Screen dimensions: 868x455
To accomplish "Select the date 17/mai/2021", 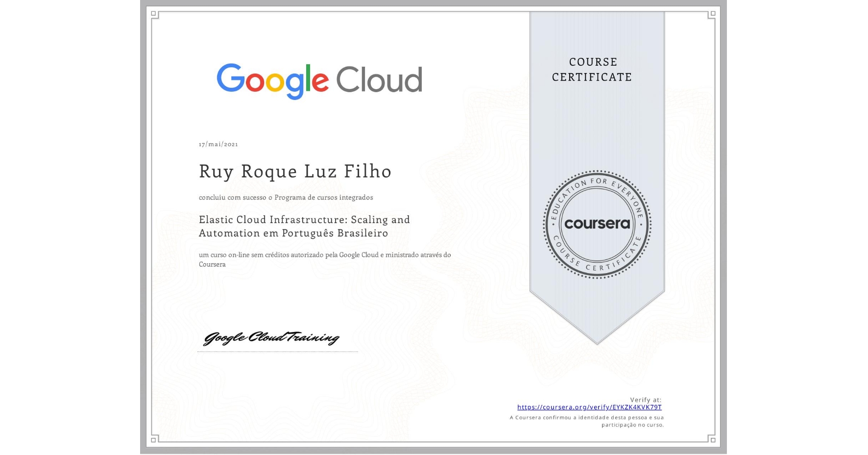I will 218,144.
